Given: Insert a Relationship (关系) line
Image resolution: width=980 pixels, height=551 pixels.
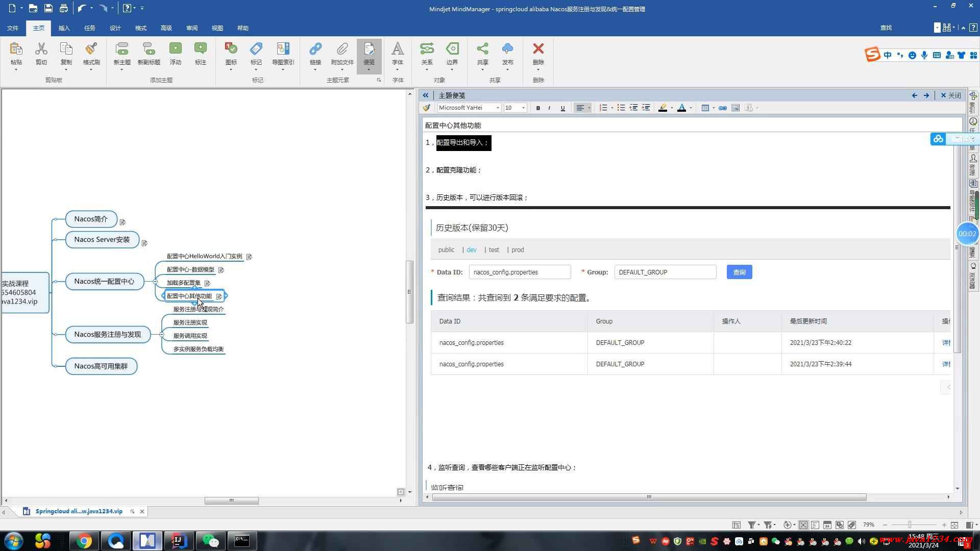Looking at the screenshot, I should (427, 54).
